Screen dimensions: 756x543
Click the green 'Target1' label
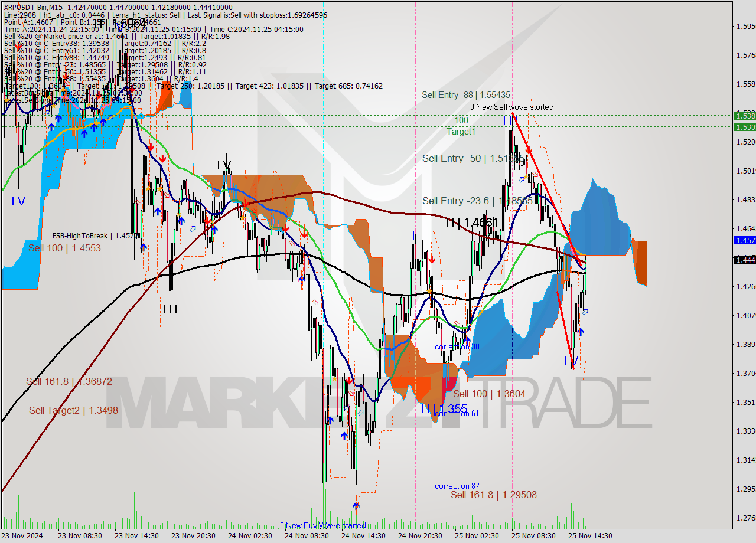pos(461,132)
